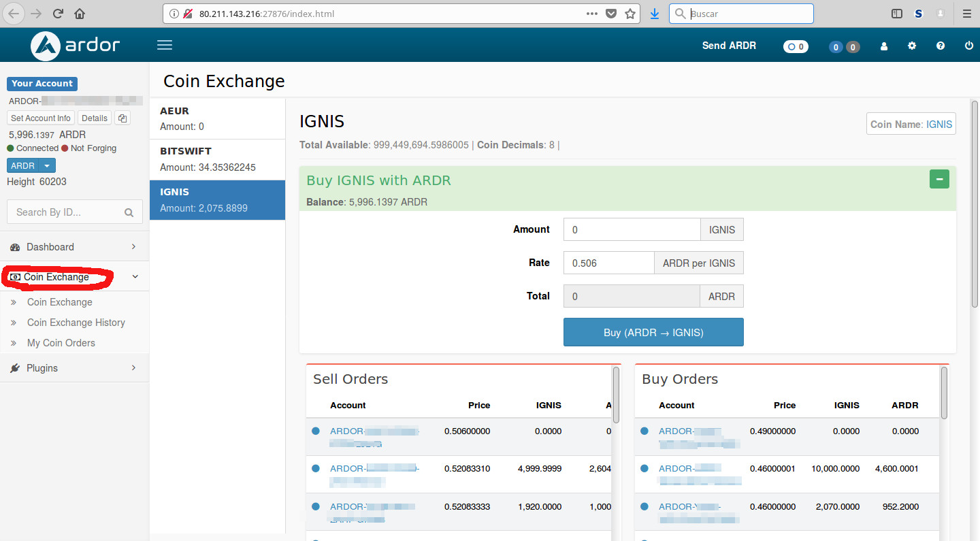Save page to Pocket icon
The image size is (980, 541).
[611, 14]
